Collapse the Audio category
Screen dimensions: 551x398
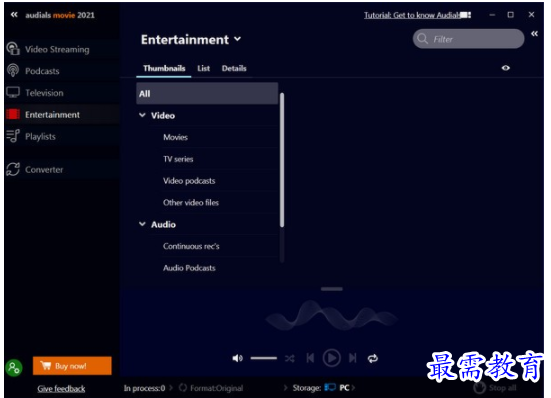click(x=142, y=224)
